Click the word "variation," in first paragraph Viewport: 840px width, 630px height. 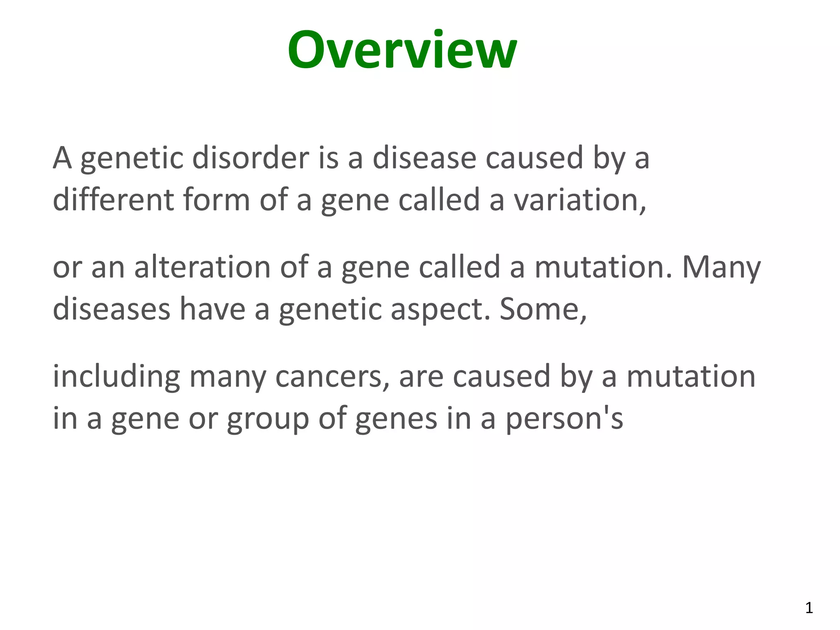click(x=580, y=201)
